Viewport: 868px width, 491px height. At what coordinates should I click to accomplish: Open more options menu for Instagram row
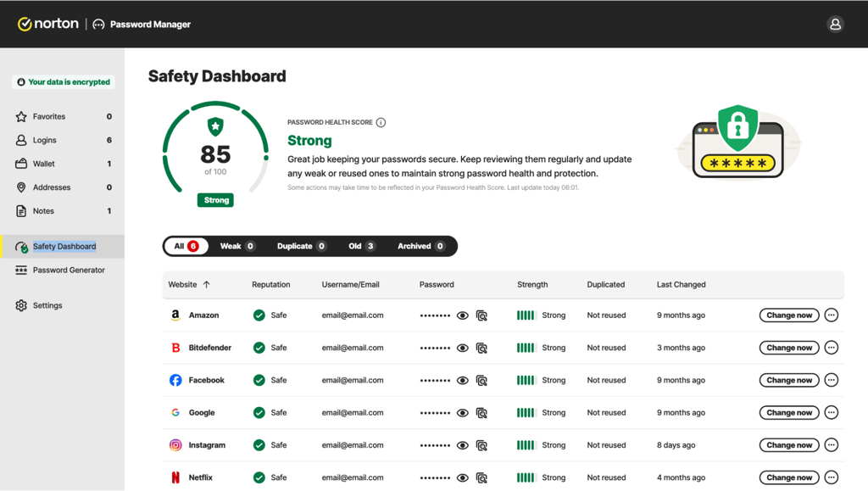[x=831, y=445]
